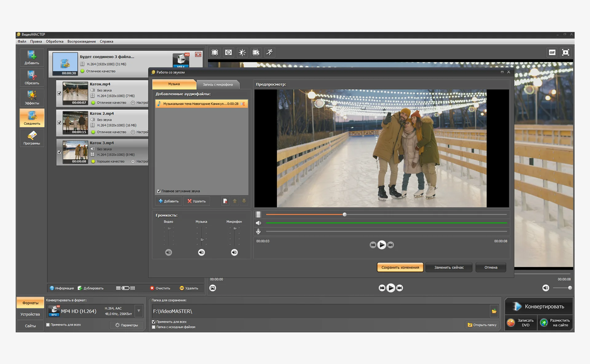The image size is (590, 364).
Task: Move audio file down with the arrow
Action: pyautogui.click(x=244, y=201)
